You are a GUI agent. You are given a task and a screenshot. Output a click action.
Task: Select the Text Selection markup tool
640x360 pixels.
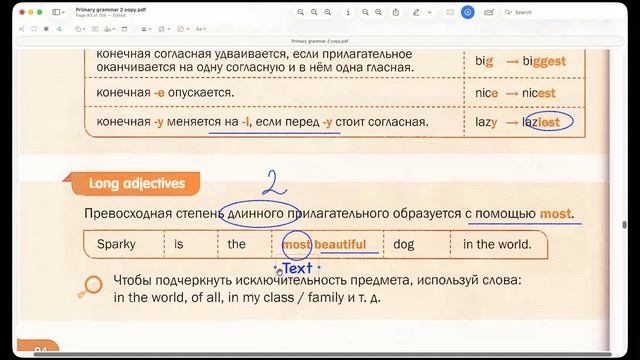coord(22,29)
